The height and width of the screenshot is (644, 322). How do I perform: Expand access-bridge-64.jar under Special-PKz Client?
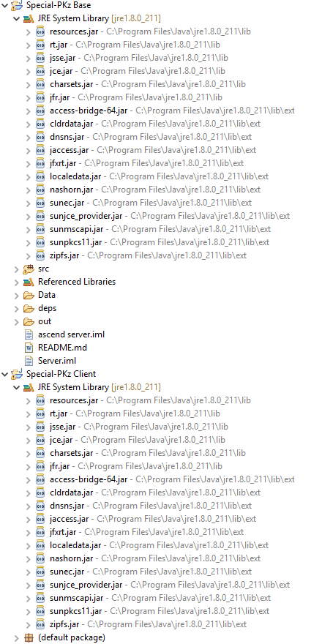(28, 479)
